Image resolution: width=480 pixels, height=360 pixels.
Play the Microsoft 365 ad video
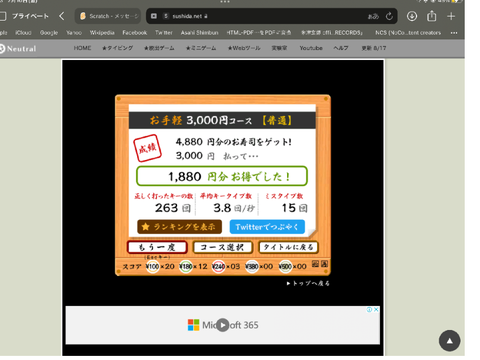223,325
